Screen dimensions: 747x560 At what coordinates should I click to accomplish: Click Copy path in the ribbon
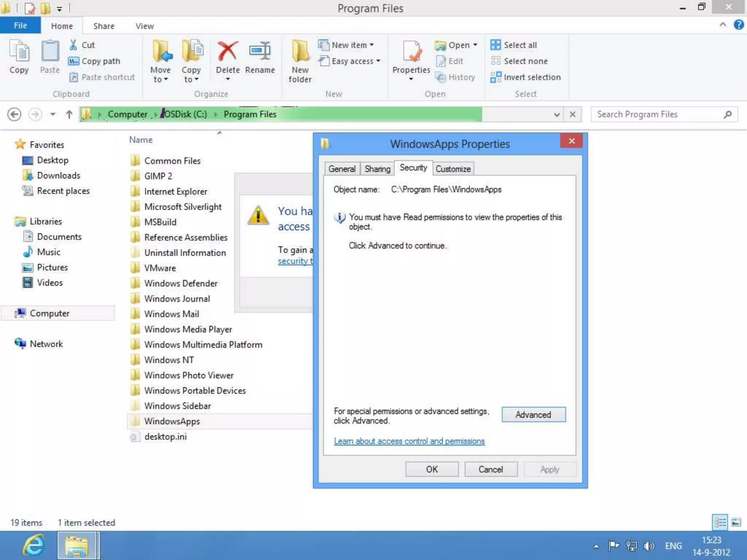click(94, 61)
